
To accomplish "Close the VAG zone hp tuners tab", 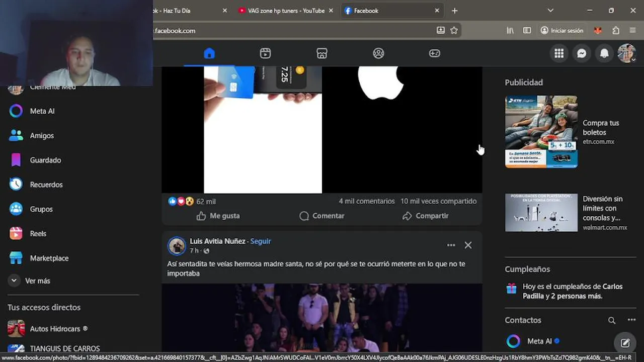I will (x=330, y=11).
